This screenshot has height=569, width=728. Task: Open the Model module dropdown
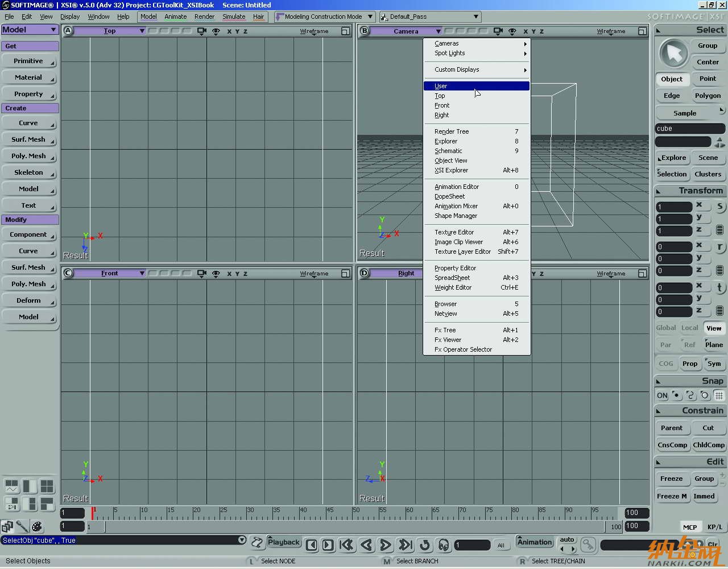(30, 30)
